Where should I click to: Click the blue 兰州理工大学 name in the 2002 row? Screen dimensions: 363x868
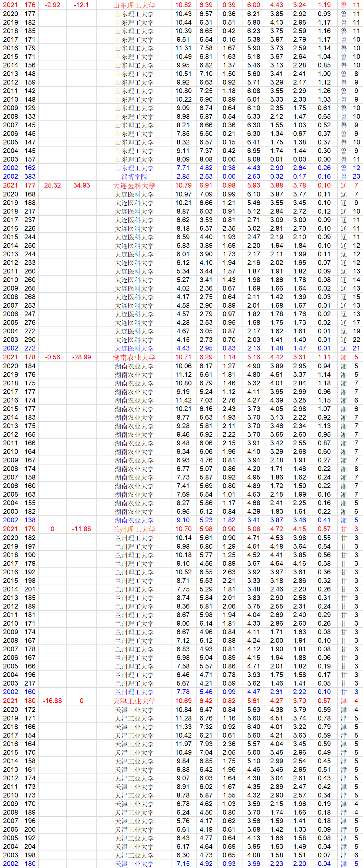click(x=134, y=692)
